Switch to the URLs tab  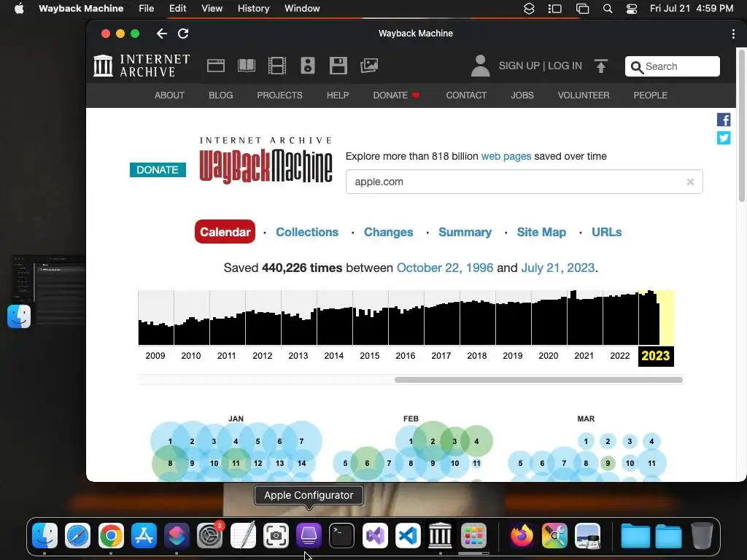click(606, 232)
